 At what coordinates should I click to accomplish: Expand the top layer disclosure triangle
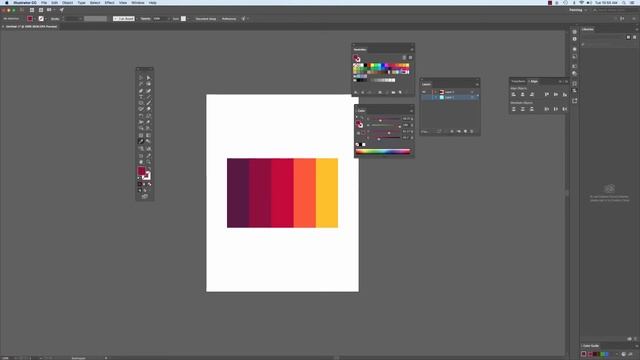(436, 92)
